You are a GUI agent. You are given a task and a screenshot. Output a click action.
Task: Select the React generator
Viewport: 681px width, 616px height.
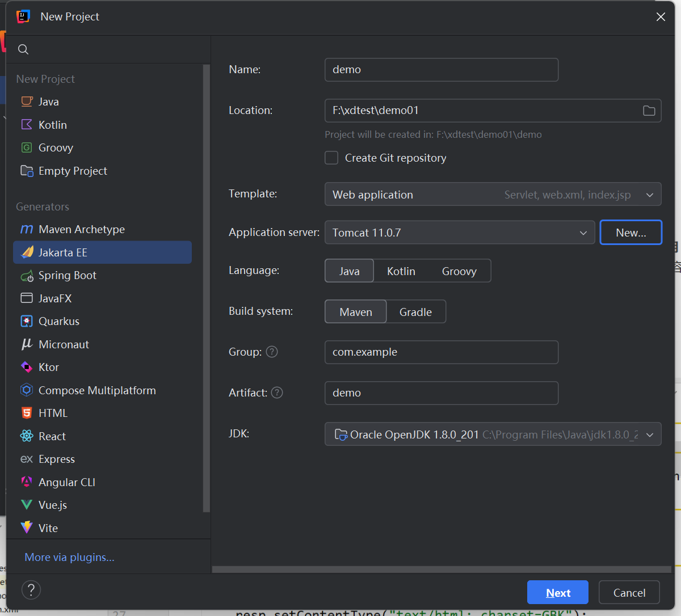click(102, 436)
